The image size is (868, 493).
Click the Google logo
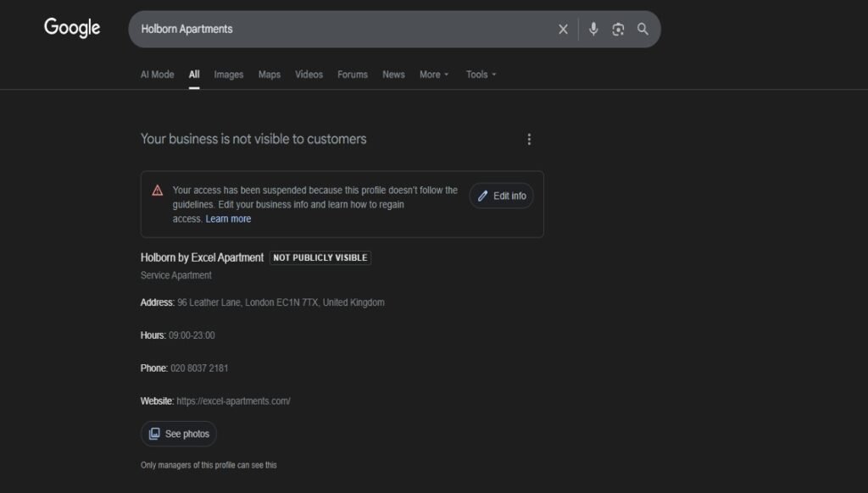point(72,28)
